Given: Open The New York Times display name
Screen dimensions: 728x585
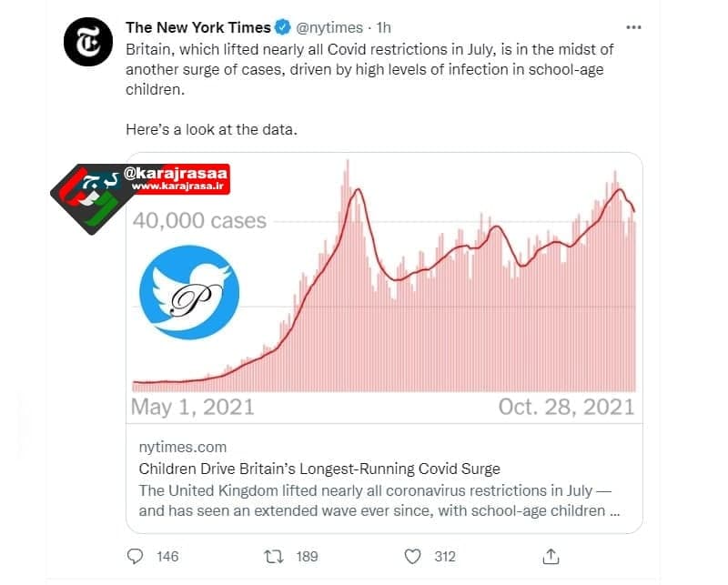Looking at the screenshot, I should [x=198, y=27].
